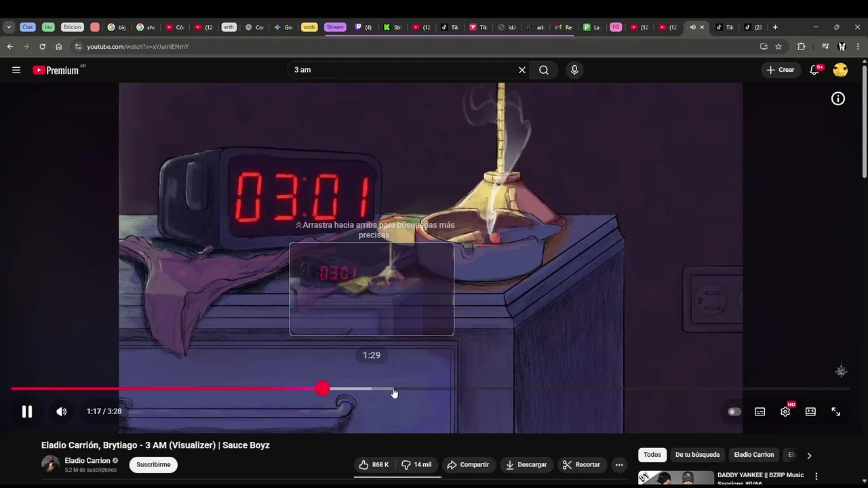Go back in browser history

click(x=9, y=47)
